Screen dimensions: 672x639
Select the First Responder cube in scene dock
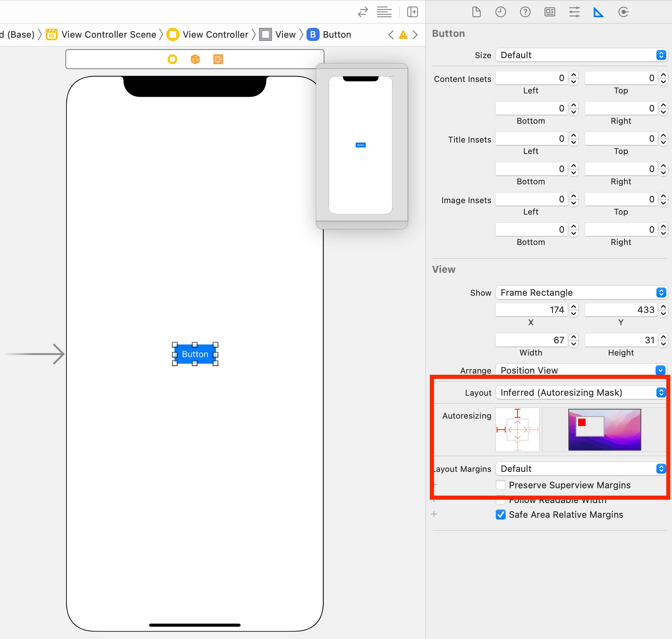click(195, 59)
